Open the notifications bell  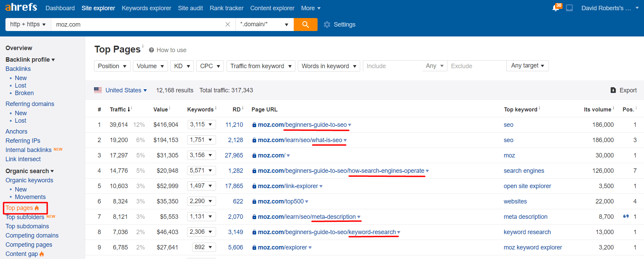click(556, 8)
